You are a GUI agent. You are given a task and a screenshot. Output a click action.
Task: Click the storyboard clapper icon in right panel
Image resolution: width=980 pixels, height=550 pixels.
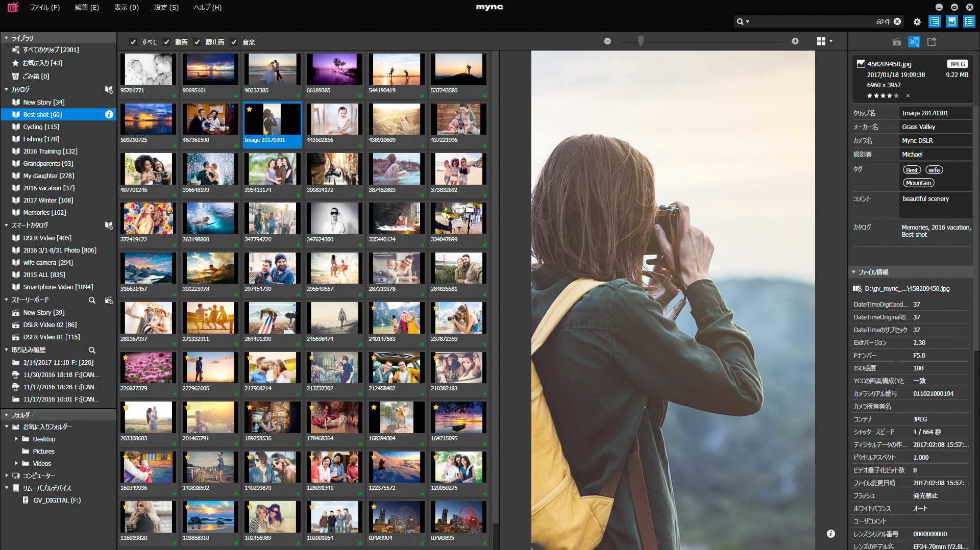pos(897,42)
